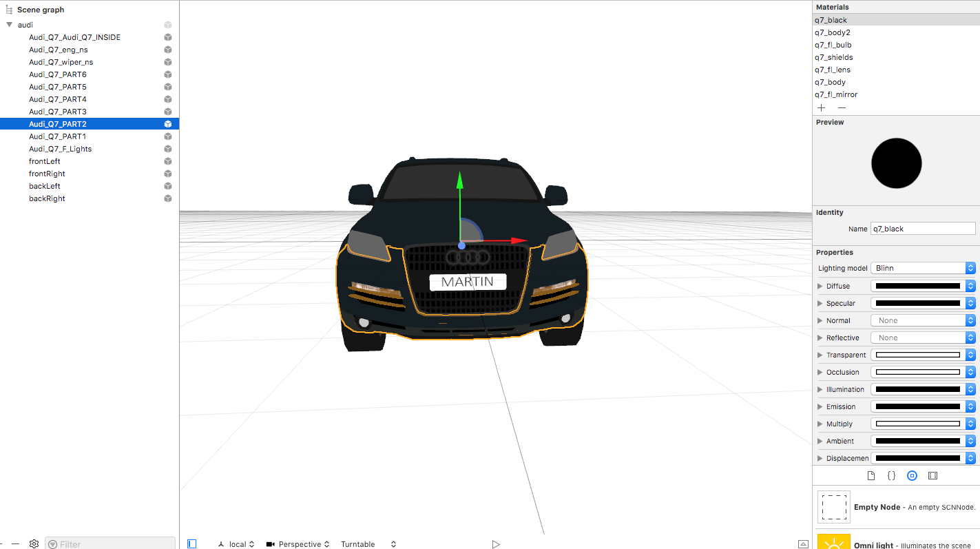Image resolution: width=980 pixels, height=549 pixels.
Task: Open the Lighting model Blinn dropdown
Action: [x=923, y=268]
